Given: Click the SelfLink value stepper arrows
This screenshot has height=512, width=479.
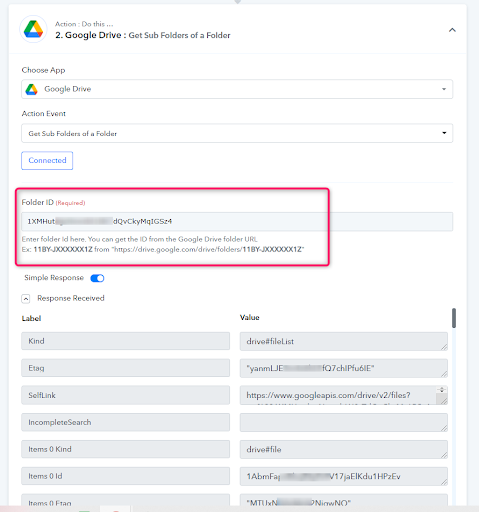Looking at the screenshot, I should click(442, 390).
